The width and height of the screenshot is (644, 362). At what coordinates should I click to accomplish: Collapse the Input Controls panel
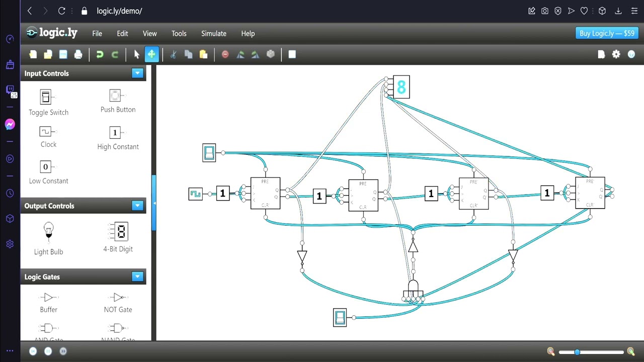coord(137,73)
